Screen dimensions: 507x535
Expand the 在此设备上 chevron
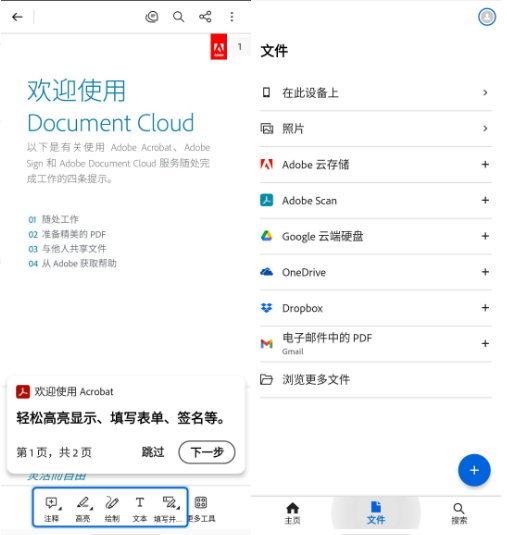click(485, 92)
